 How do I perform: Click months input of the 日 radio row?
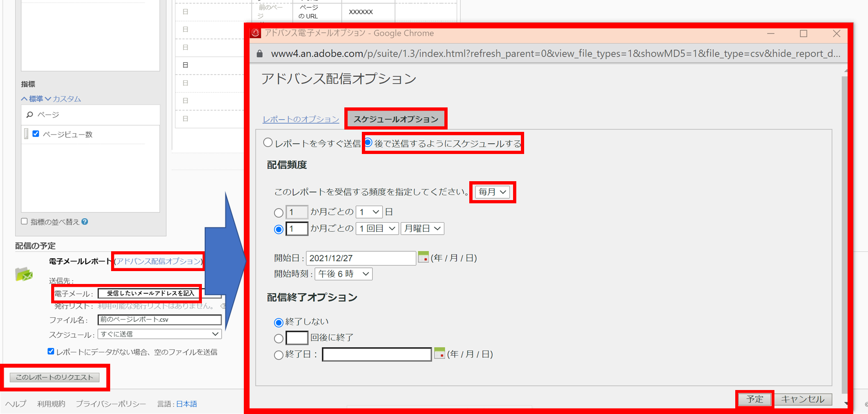297,212
